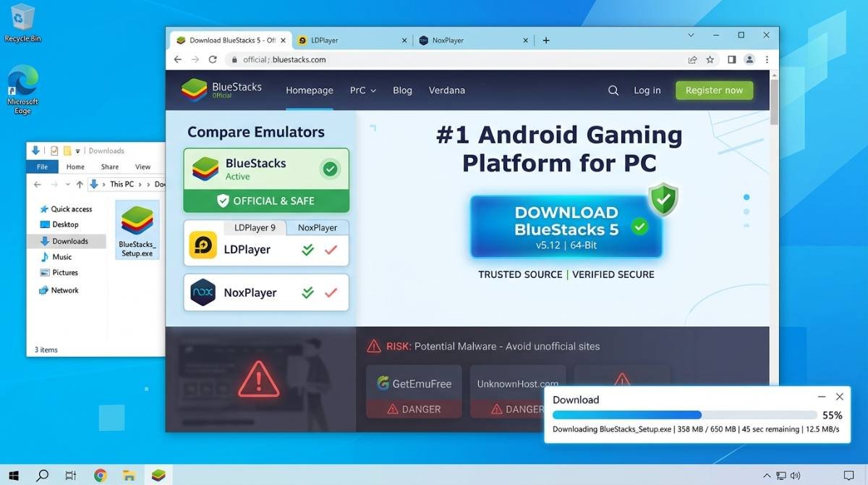The height and width of the screenshot is (485, 868).
Task: Click the red check in LDPlayer row
Action: point(331,250)
